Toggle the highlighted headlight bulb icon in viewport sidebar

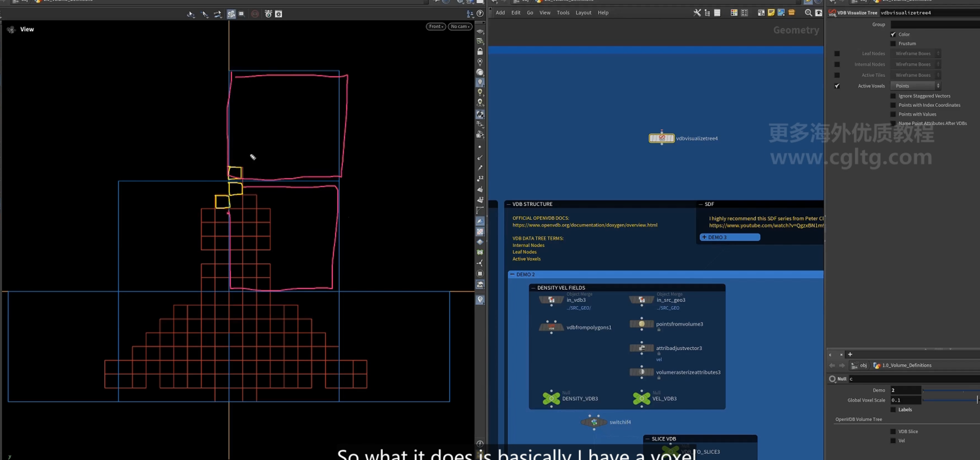[480, 82]
